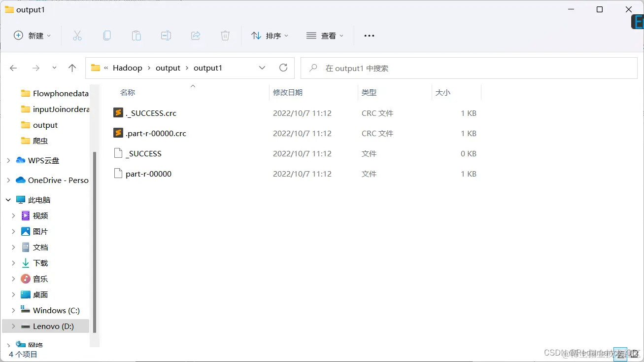644x362 pixels.
Task: Click the Delete trash icon
Action: click(x=225, y=35)
